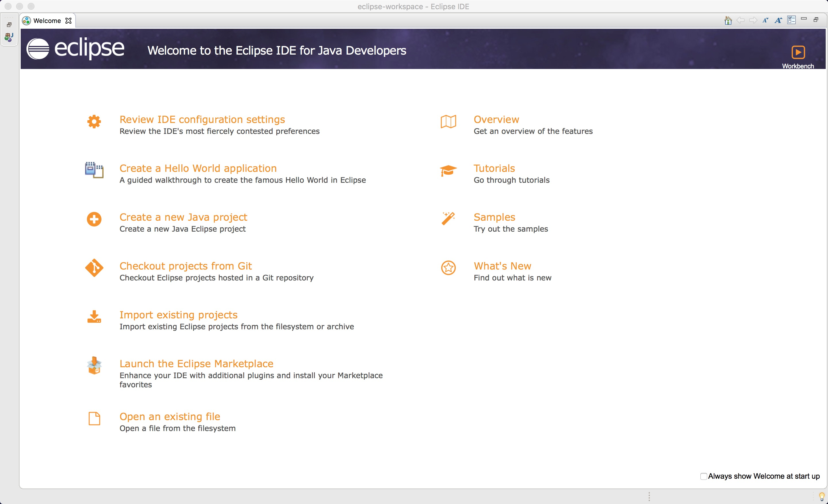Open the customize page checklist icon

[791, 20]
